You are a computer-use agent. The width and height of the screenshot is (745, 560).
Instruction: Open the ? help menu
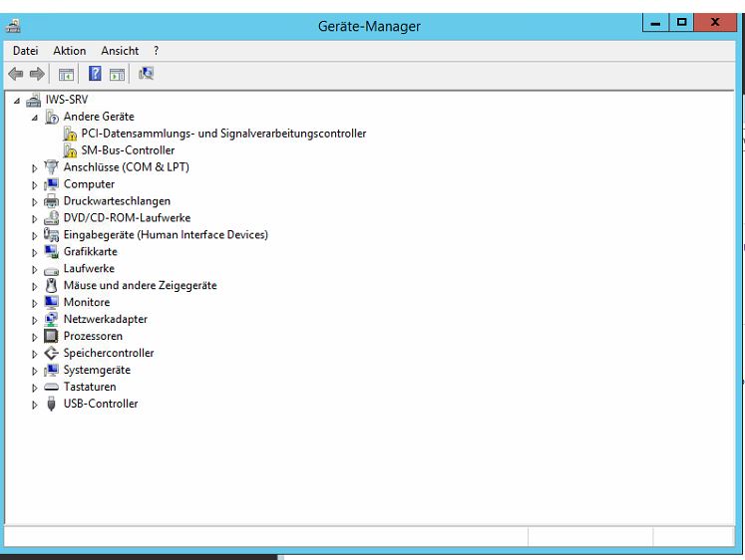[156, 51]
